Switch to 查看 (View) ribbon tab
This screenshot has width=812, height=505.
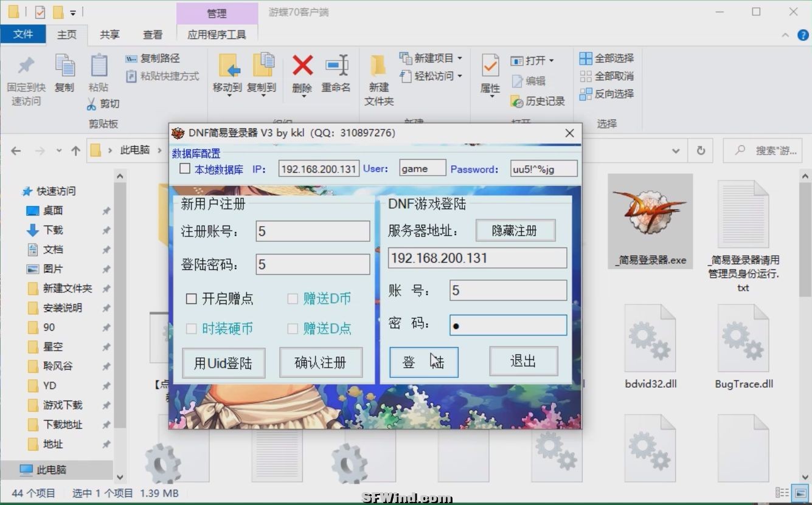153,35
